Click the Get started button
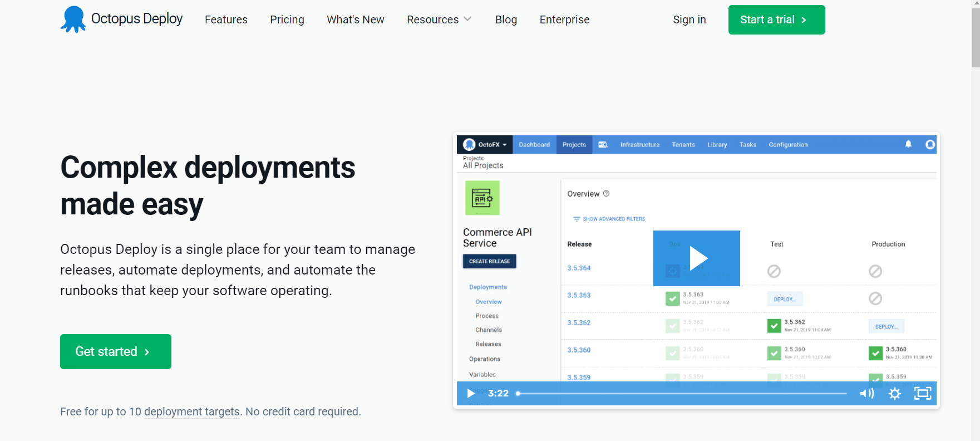 pos(116,351)
